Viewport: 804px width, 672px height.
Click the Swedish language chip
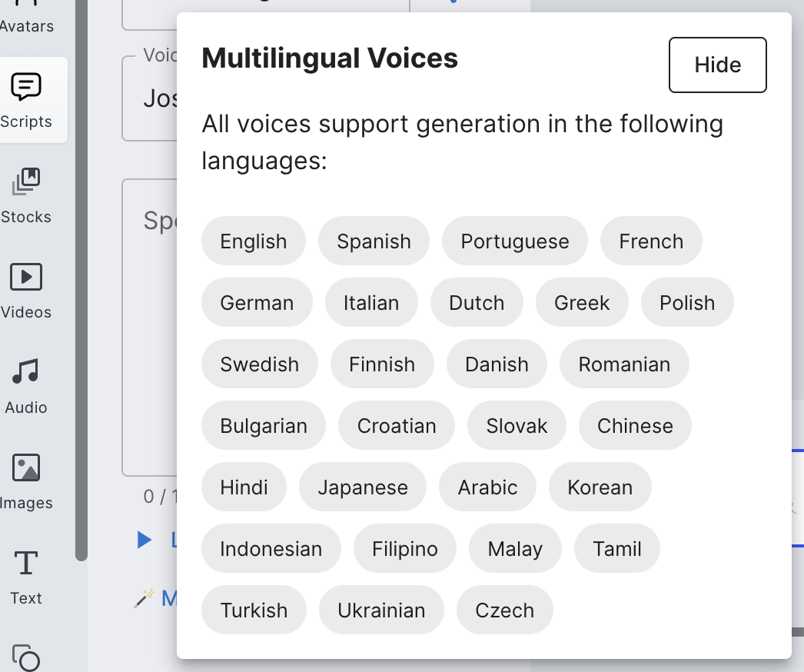[x=260, y=364]
